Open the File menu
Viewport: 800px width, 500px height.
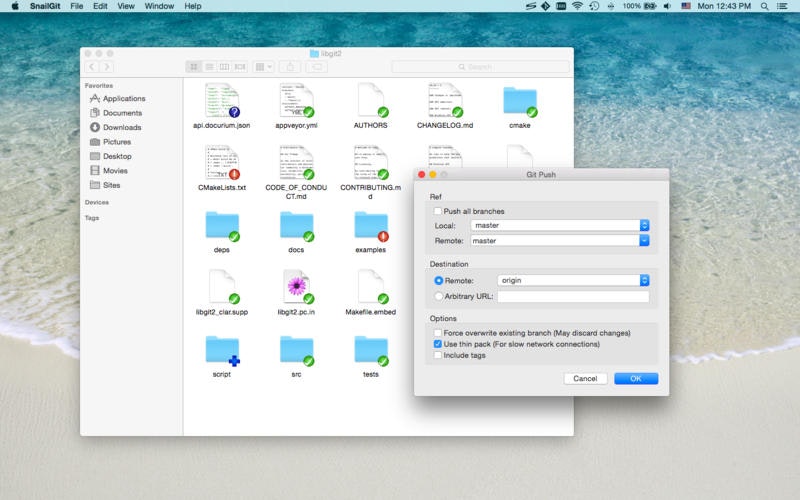click(77, 6)
